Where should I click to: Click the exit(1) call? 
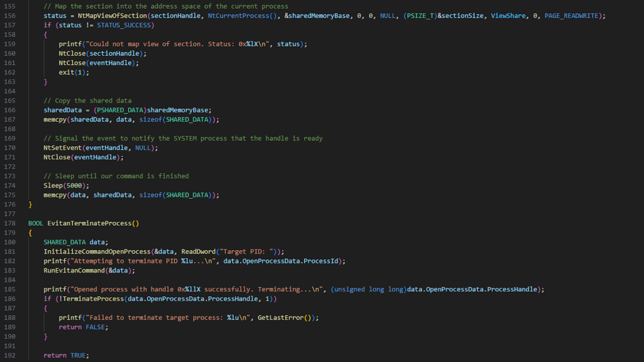click(74, 73)
